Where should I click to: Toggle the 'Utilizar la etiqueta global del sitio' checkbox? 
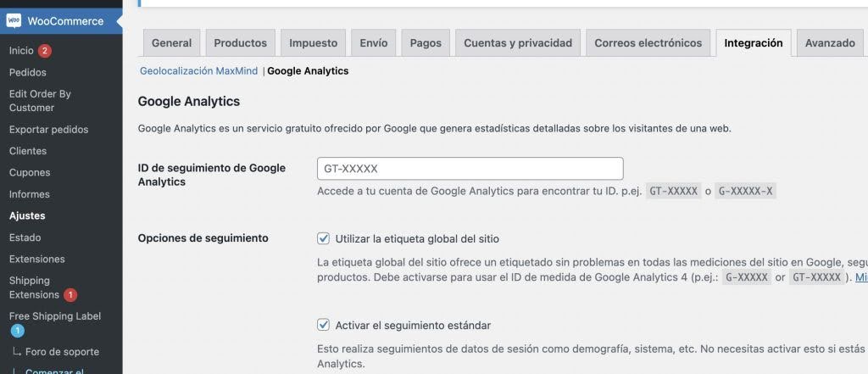coord(323,238)
